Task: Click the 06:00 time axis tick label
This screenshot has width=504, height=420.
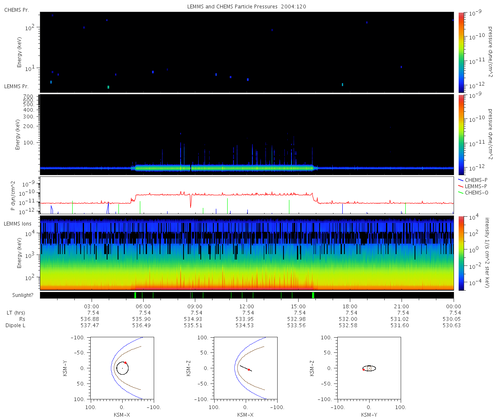Action: tap(143, 307)
